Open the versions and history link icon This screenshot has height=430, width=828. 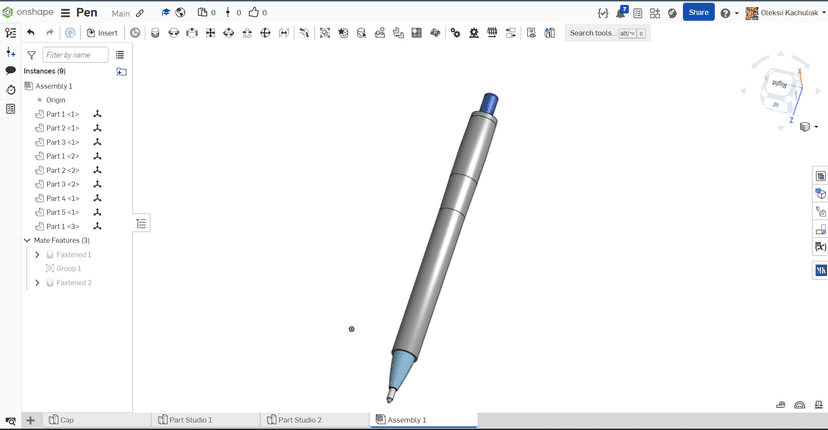point(140,14)
